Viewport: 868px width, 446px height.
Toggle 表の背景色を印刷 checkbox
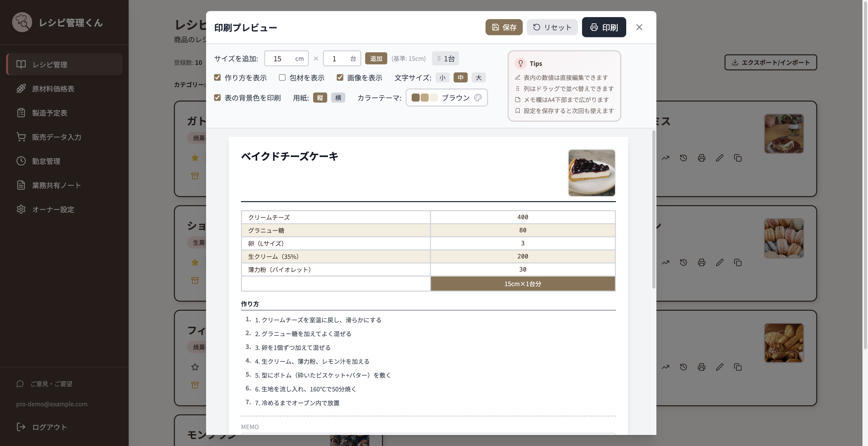coord(217,98)
